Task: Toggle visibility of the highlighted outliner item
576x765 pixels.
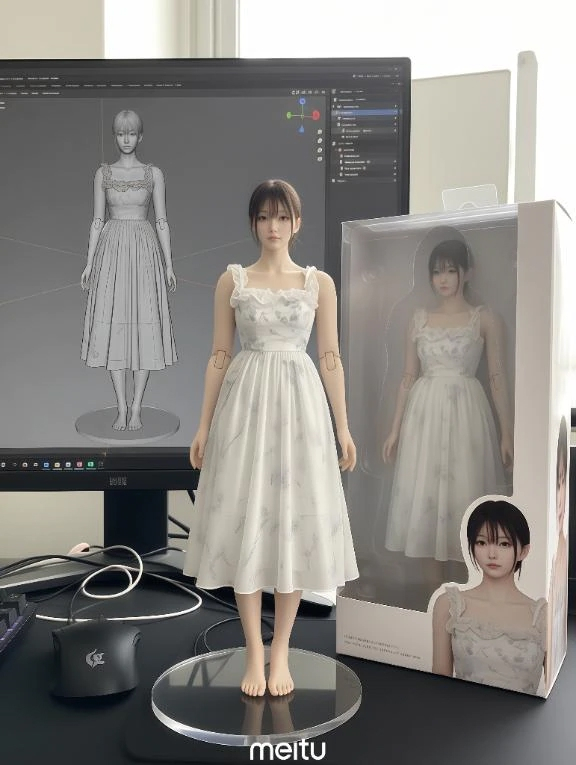Action: [x=396, y=112]
